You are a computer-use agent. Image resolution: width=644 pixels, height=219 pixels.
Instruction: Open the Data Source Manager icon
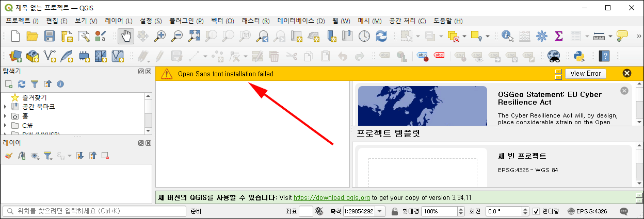(x=15, y=56)
